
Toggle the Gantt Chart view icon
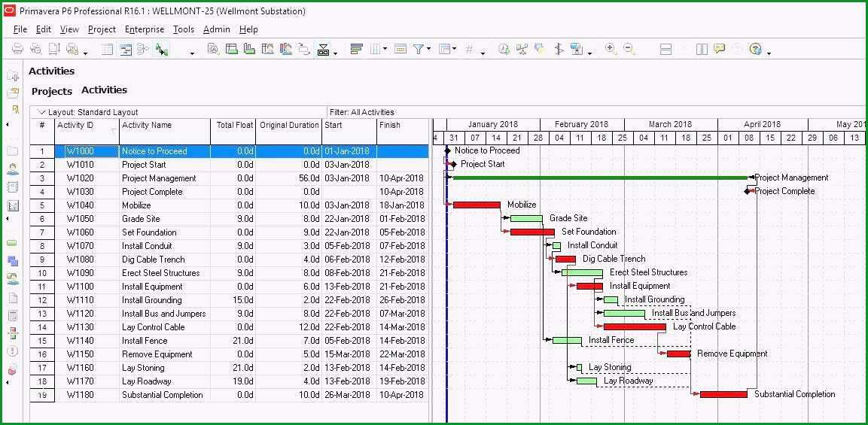click(x=126, y=49)
